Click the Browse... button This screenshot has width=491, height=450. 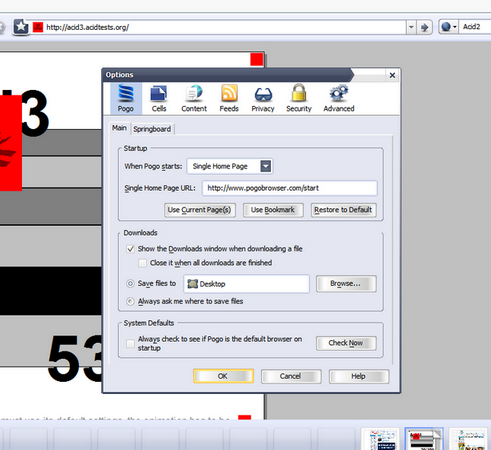coord(346,284)
